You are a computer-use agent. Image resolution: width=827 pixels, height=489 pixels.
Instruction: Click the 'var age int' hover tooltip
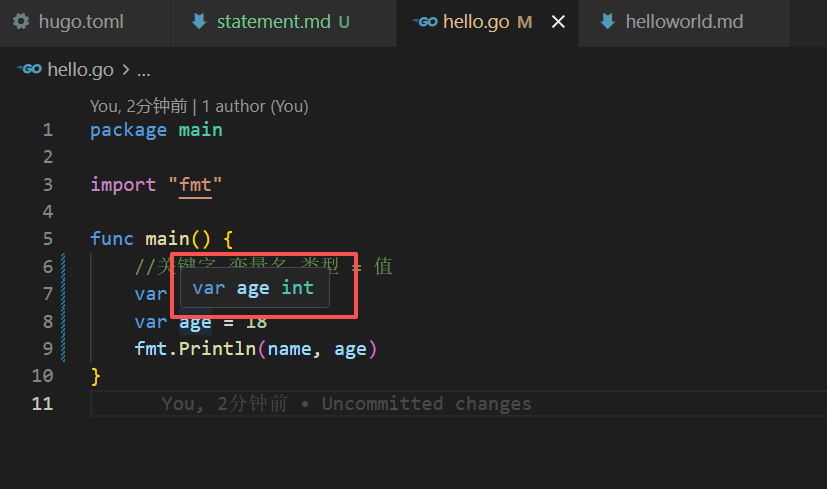(x=255, y=288)
